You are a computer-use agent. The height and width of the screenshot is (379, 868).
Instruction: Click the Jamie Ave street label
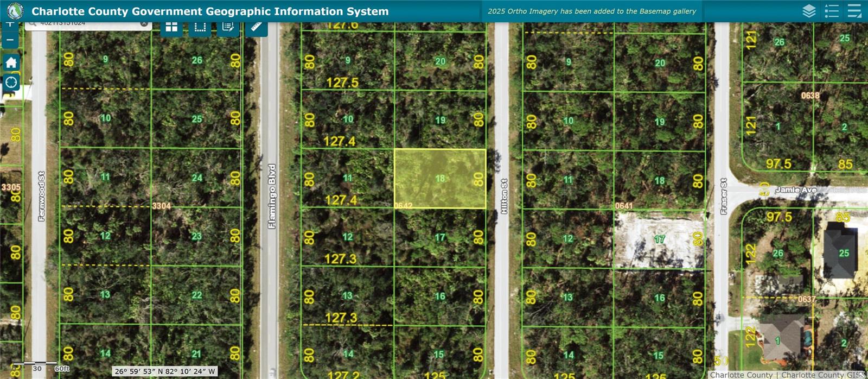795,189
